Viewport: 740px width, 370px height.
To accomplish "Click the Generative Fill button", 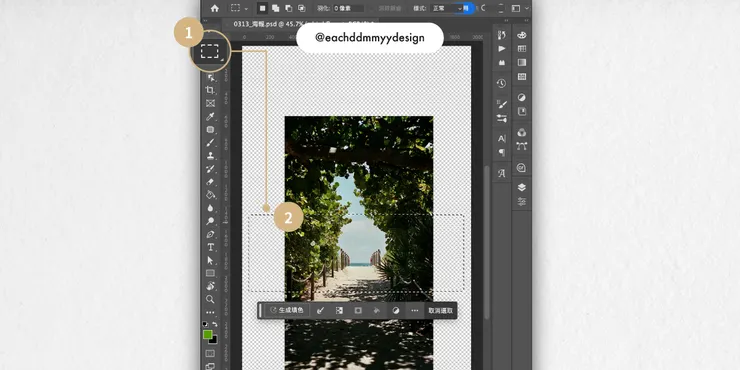I will click(286, 310).
